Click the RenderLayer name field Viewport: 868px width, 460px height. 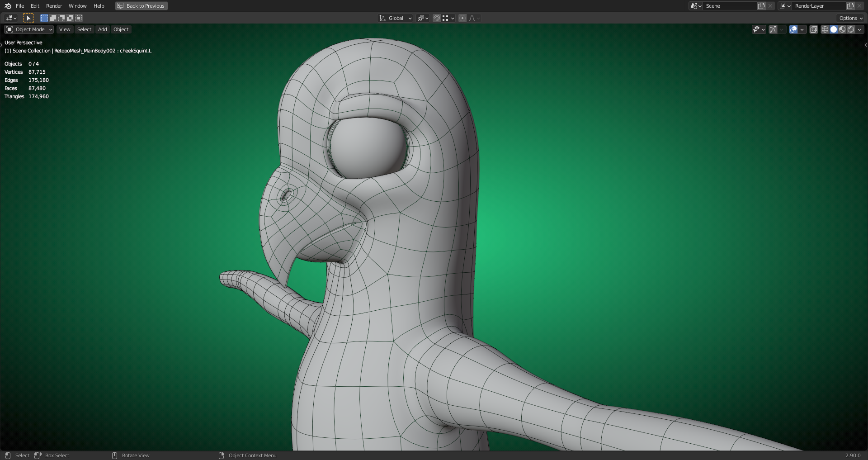click(818, 6)
